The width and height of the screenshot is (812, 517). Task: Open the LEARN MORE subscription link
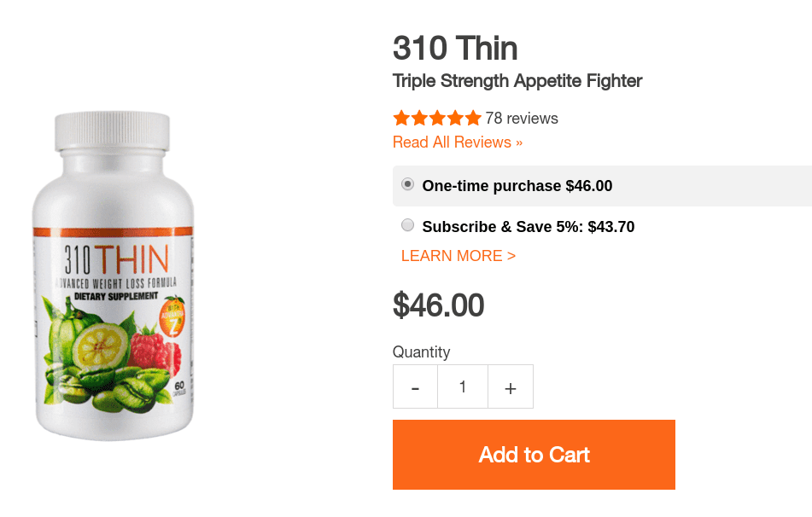tap(459, 256)
